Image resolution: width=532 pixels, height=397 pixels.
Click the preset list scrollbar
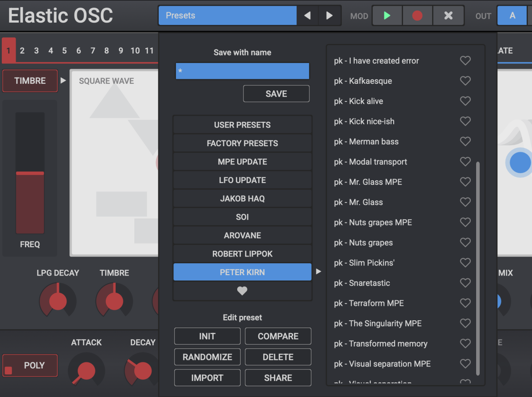pos(477,269)
